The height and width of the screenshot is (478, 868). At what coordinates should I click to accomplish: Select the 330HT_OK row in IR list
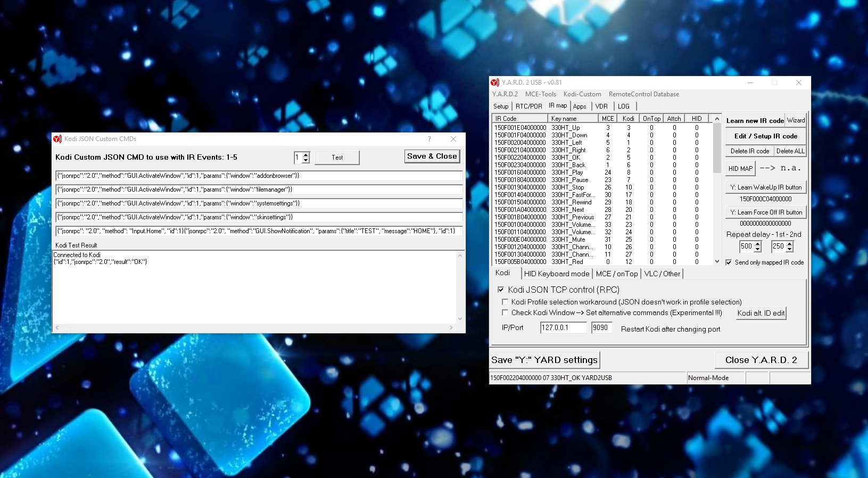(602, 158)
